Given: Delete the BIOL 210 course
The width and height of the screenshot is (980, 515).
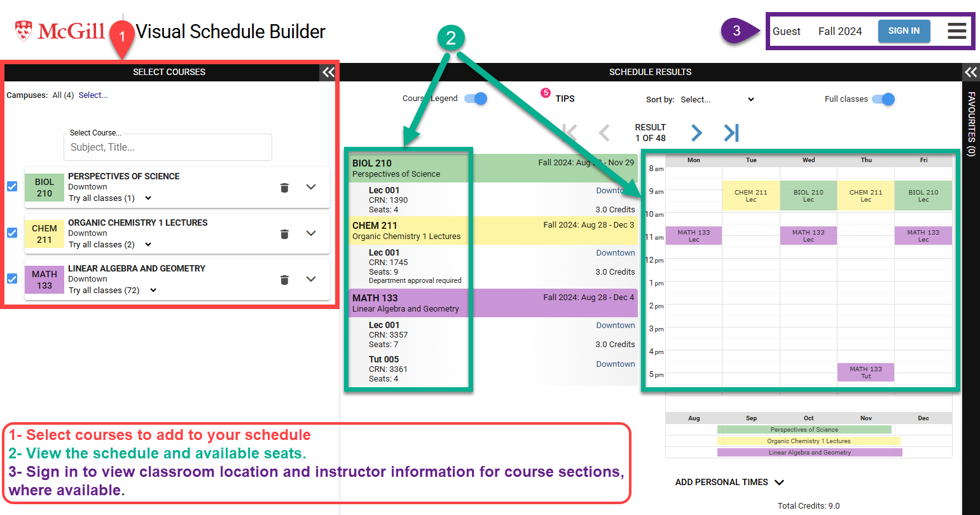Looking at the screenshot, I should pos(284,188).
